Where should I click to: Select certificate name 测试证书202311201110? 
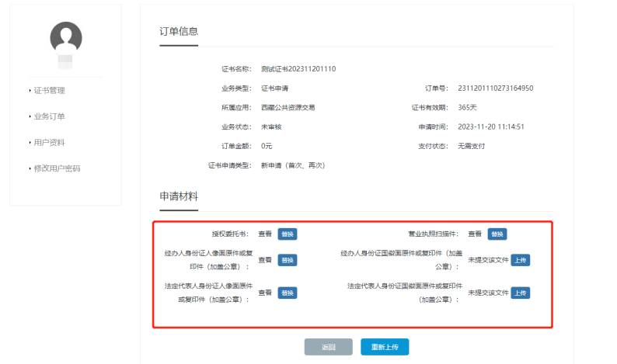[x=298, y=69]
